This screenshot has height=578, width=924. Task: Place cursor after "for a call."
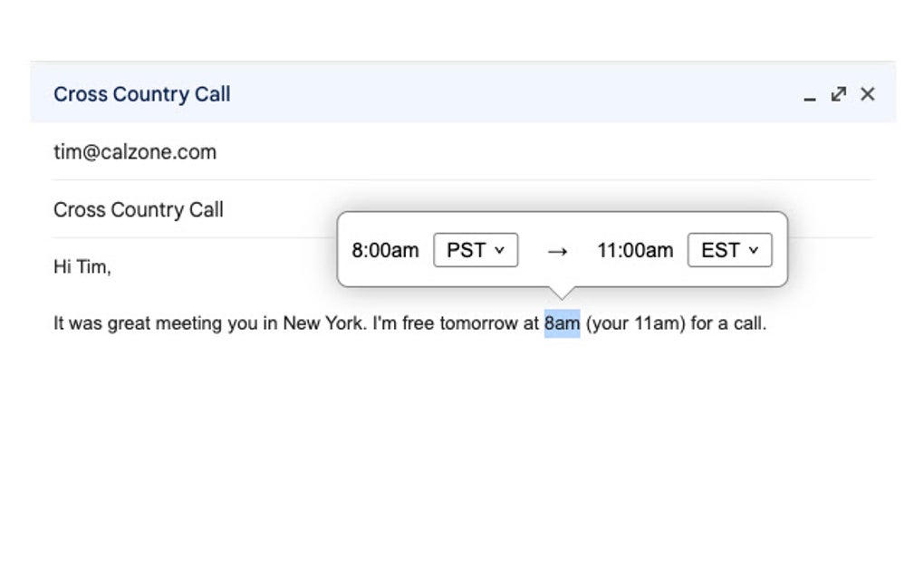(767, 323)
